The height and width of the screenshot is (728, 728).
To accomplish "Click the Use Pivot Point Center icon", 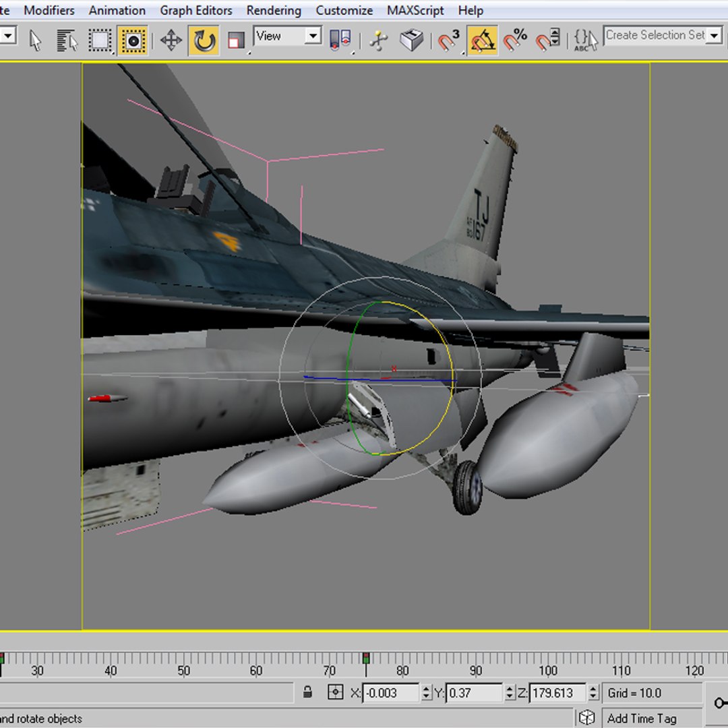I will coord(340,40).
